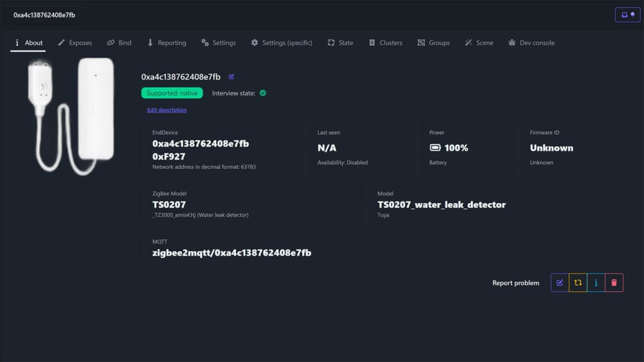The height and width of the screenshot is (362, 644).
Task: Click the interview device info icon
Action: tap(596, 283)
